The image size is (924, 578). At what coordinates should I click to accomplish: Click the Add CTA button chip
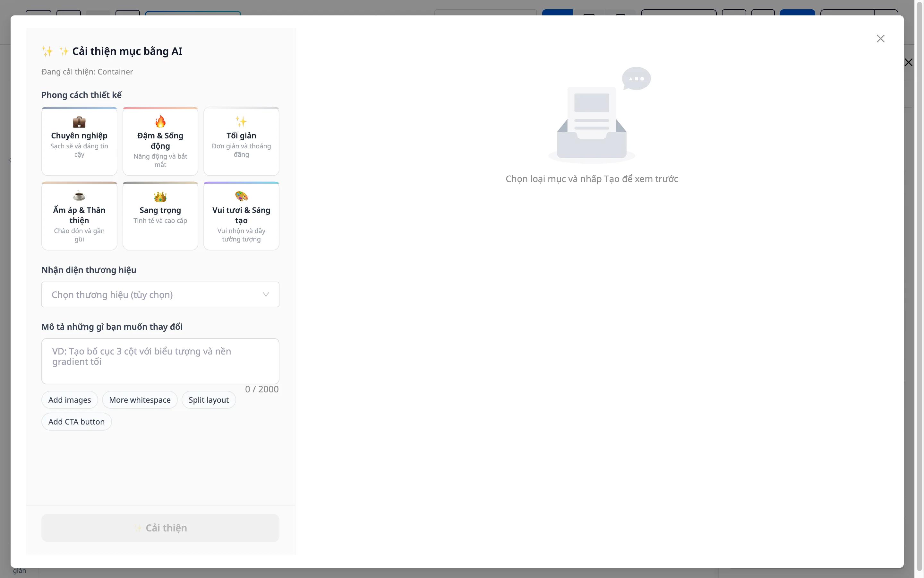(x=76, y=422)
